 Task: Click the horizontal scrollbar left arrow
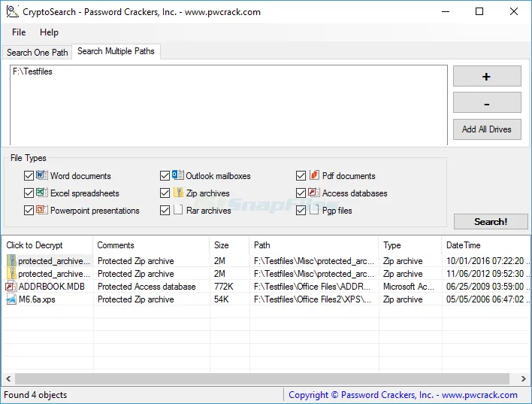click(x=8, y=378)
